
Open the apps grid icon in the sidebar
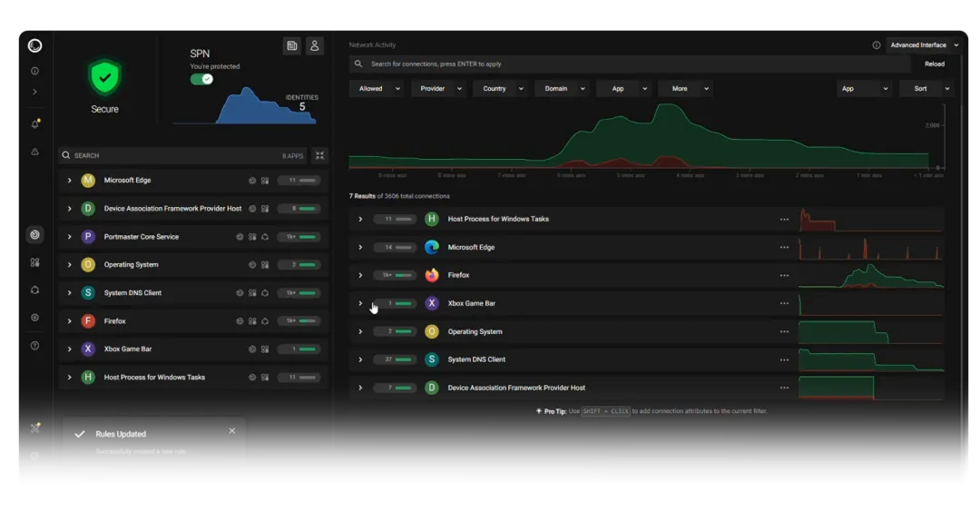click(x=35, y=262)
